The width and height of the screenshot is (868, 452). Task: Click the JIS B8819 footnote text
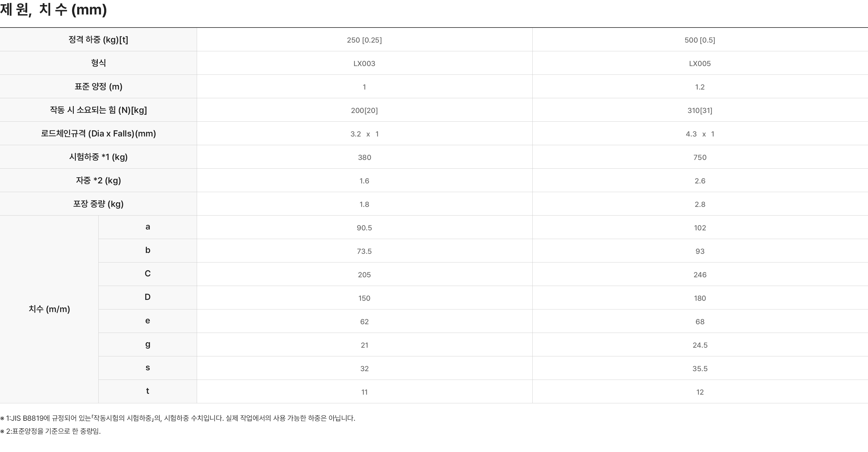click(178, 418)
